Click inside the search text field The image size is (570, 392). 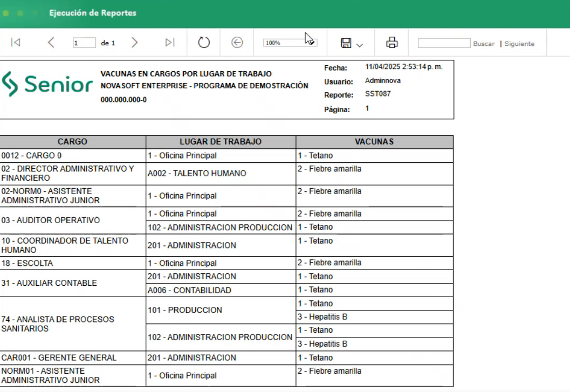[x=443, y=42]
